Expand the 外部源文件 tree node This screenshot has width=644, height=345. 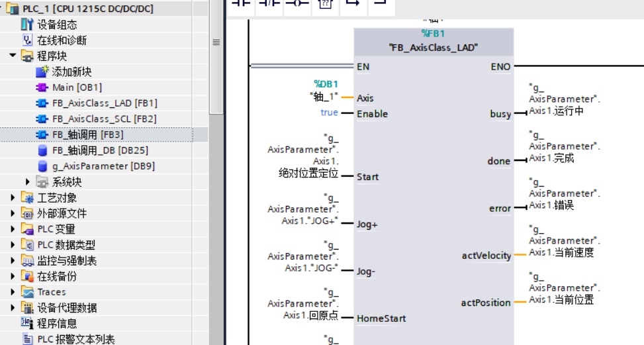13,213
